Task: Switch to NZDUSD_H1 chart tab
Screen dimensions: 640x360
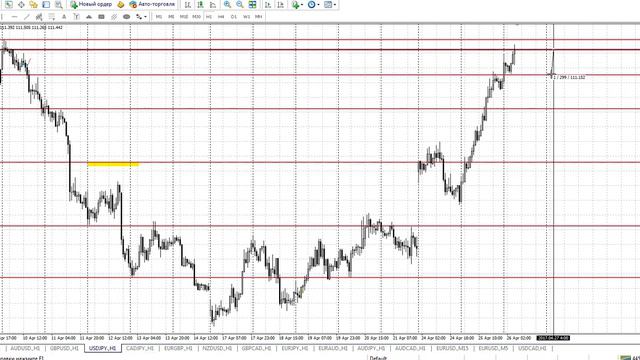Action: pos(217,349)
